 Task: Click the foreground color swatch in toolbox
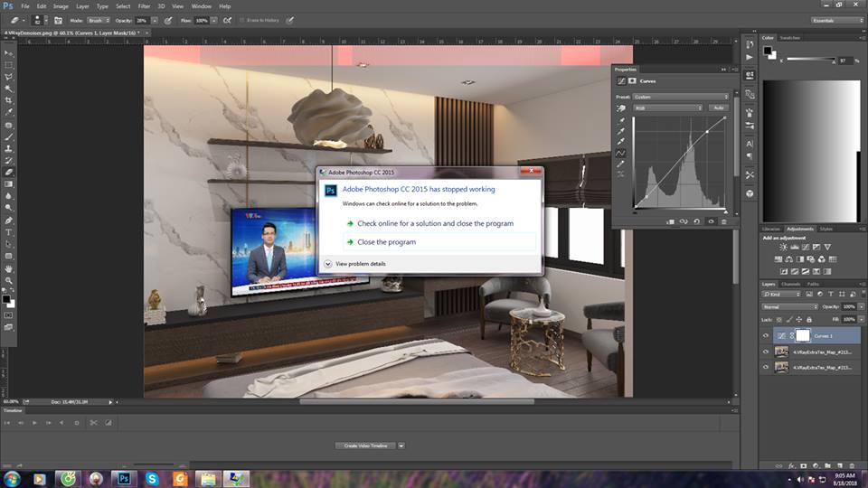pyautogui.click(x=6, y=298)
